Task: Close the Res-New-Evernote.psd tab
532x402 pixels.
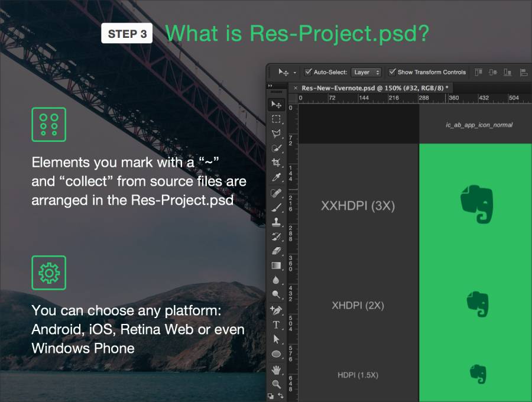Action: (x=295, y=87)
